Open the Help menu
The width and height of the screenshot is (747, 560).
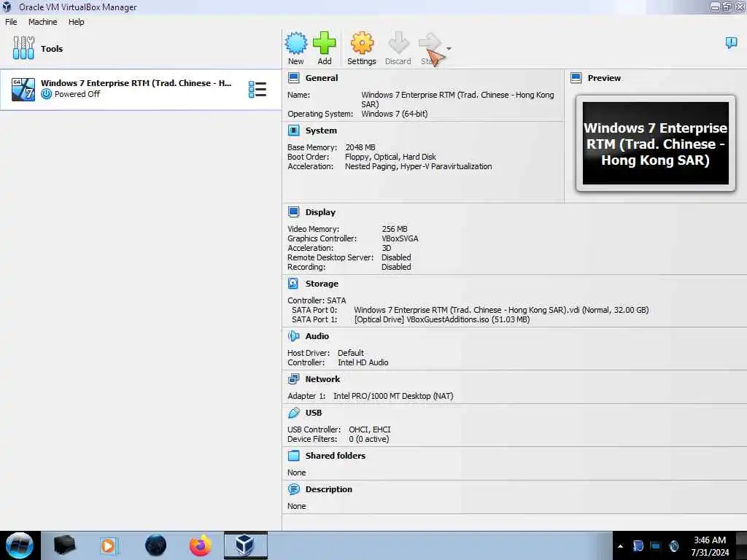click(76, 22)
